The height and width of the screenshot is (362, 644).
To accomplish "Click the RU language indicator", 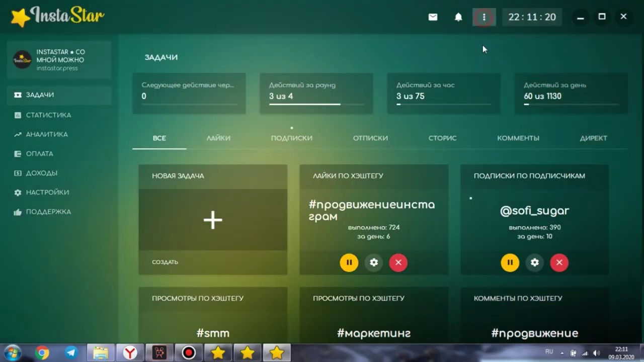I will coord(549,351).
